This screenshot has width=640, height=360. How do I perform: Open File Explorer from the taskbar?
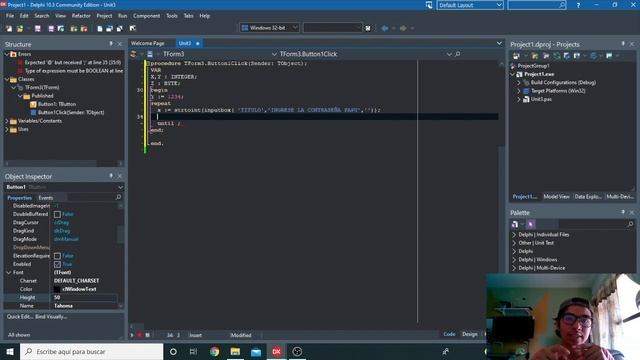pos(235,351)
